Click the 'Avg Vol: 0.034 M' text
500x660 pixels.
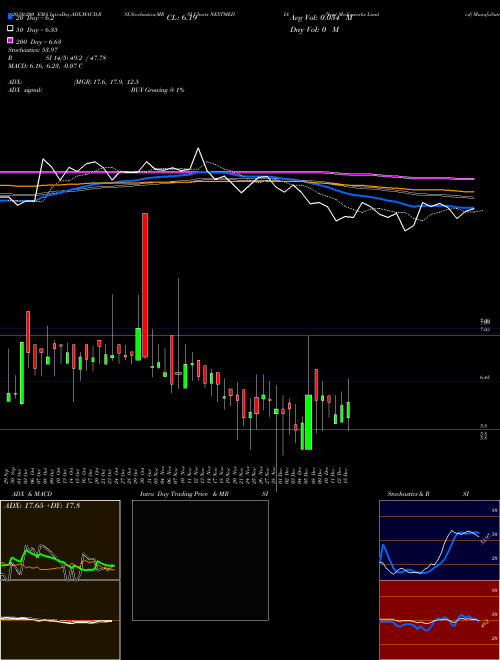(x=321, y=18)
